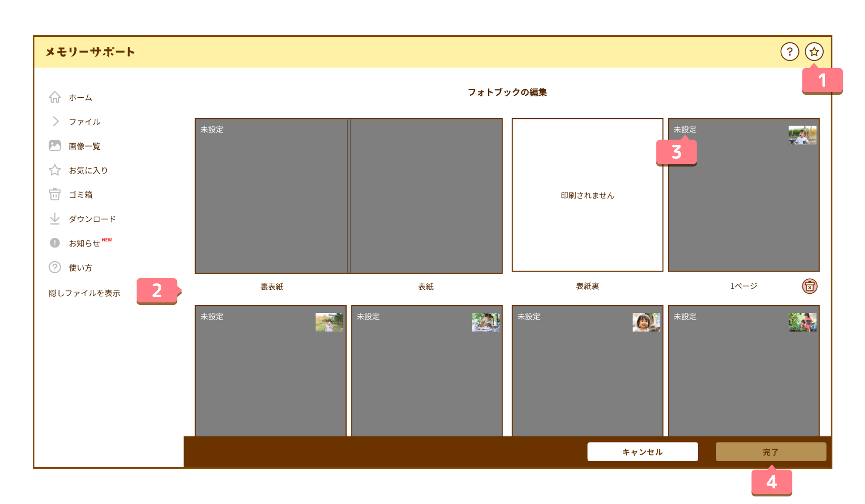Image resolution: width=865 pixels, height=504 pixels.
Task: Click the 表紙裏 label
Action: [588, 286]
